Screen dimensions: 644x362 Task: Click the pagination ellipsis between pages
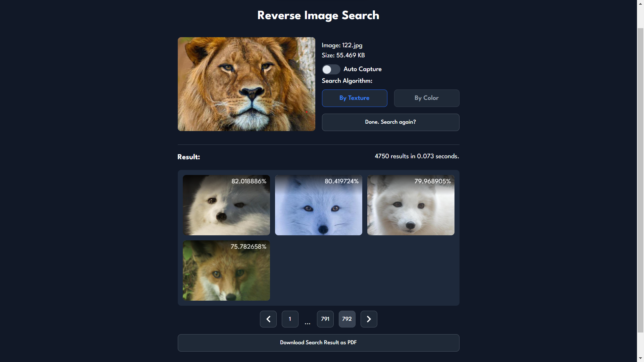(307, 323)
